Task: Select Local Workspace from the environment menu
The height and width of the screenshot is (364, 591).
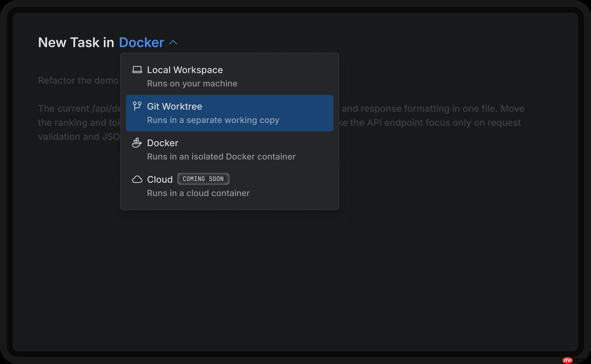Action: [185, 70]
